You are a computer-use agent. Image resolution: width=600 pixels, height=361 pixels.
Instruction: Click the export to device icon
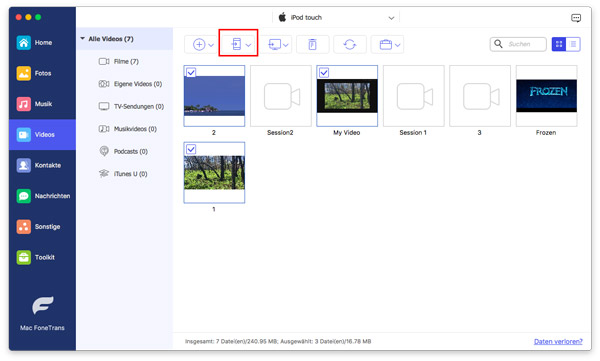pos(236,44)
